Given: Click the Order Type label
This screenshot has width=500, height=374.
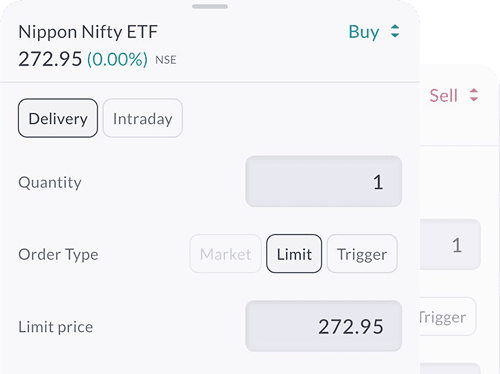Looking at the screenshot, I should [x=58, y=254].
